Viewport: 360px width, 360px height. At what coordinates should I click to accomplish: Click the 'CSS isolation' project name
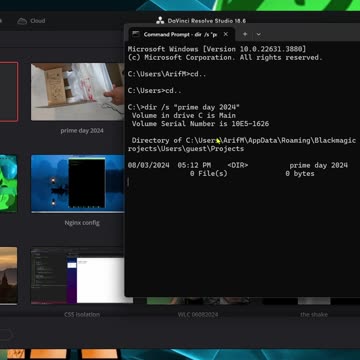pos(82,314)
